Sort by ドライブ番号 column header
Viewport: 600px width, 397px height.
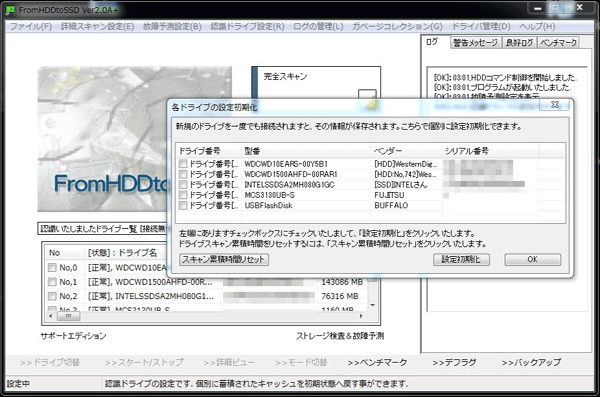209,151
